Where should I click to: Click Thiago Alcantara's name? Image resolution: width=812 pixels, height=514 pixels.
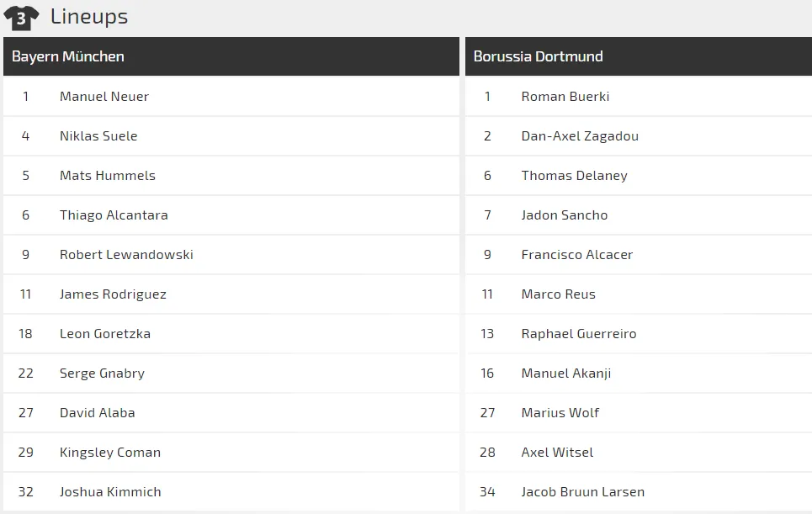tap(114, 215)
